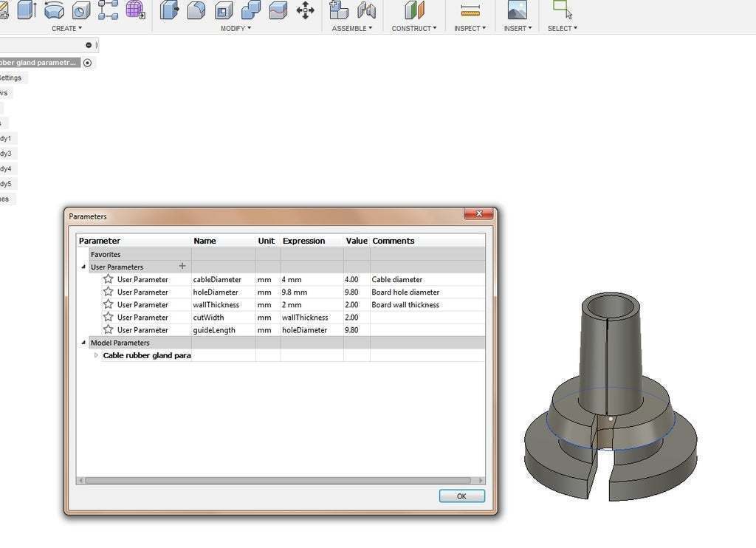Select the Press Pull tool icon
This screenshot has height=548, width=756.
click(x=169, y=10)
